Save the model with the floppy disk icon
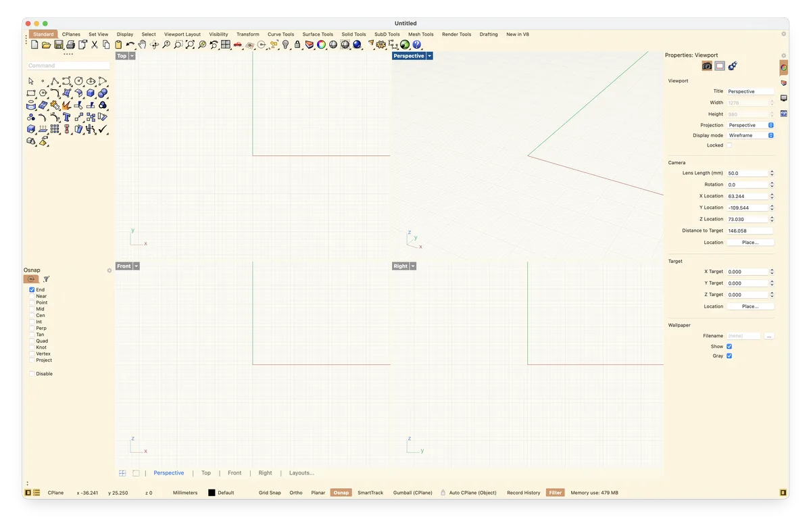The width and height of the screenshot is (811, 532). [59, 45]
